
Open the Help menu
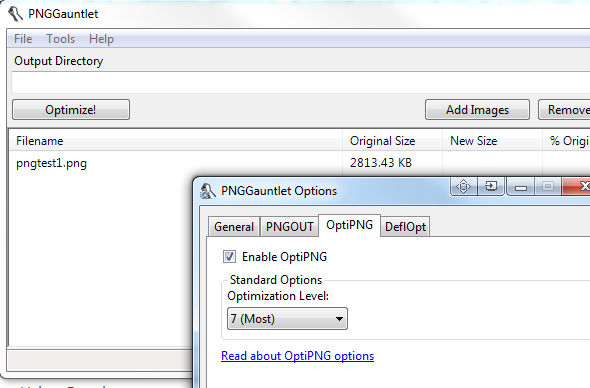101,39
